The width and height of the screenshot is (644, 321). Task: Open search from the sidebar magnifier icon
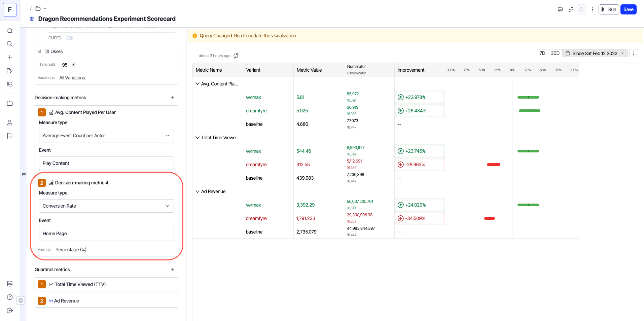tap(10, 44)
